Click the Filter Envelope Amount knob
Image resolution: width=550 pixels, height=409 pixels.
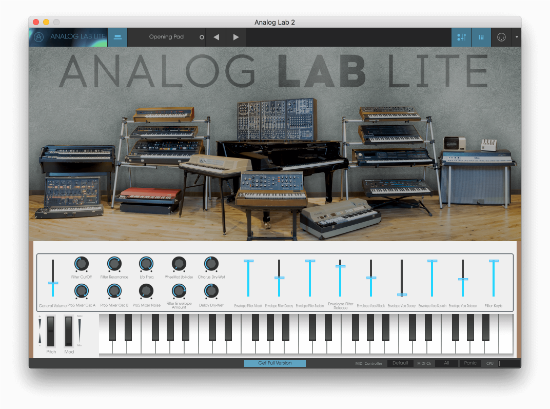(x=179, y=291)
